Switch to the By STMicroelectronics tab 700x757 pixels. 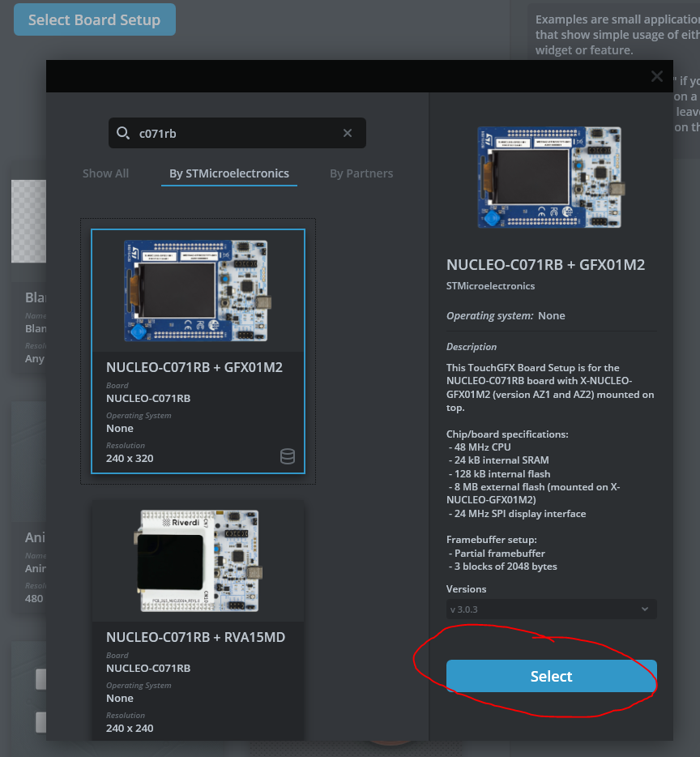coord(229,173)
